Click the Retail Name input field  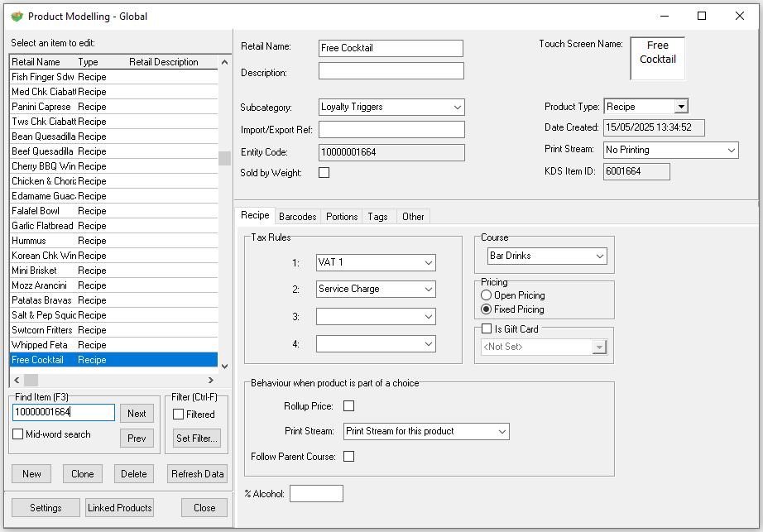point(391,48)
